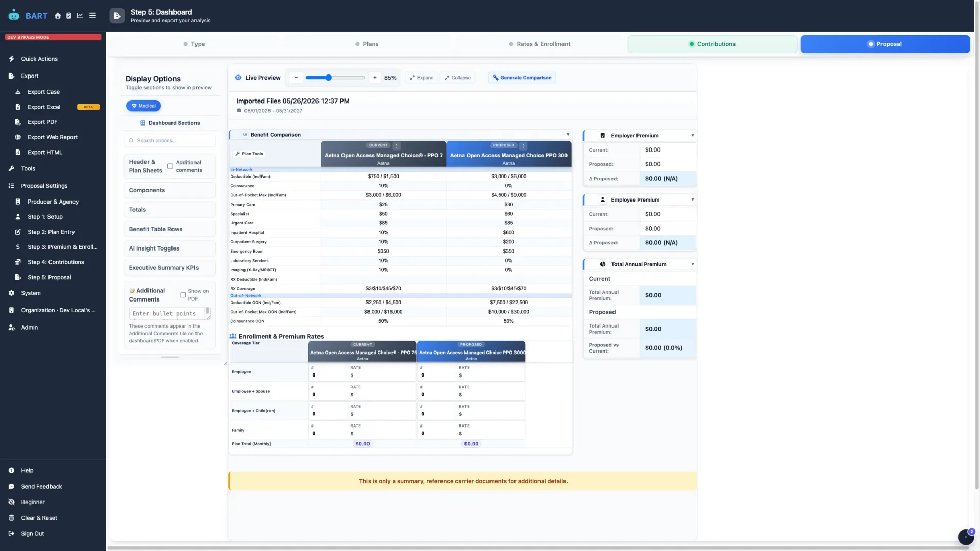Click the Live Preview eye icon
This screenshot has width=980, height=551.
pos(238,78)
